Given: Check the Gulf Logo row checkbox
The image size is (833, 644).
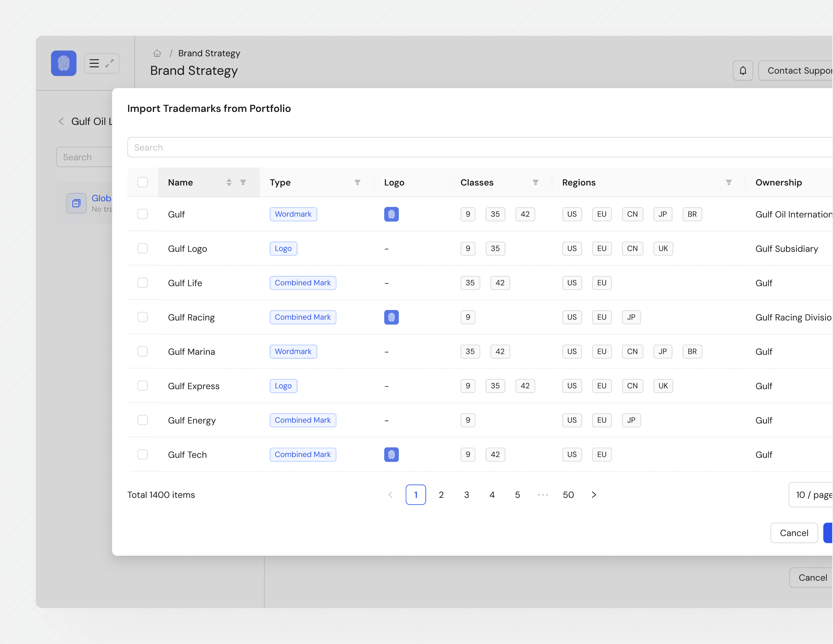Looking at the screenshot, I should 143,249.
